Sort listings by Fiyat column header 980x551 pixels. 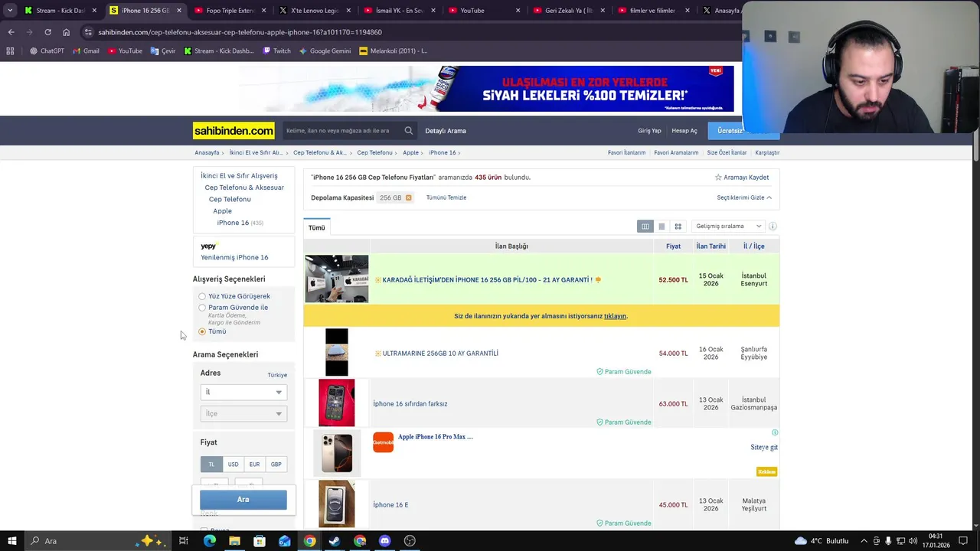click(673, 246)
